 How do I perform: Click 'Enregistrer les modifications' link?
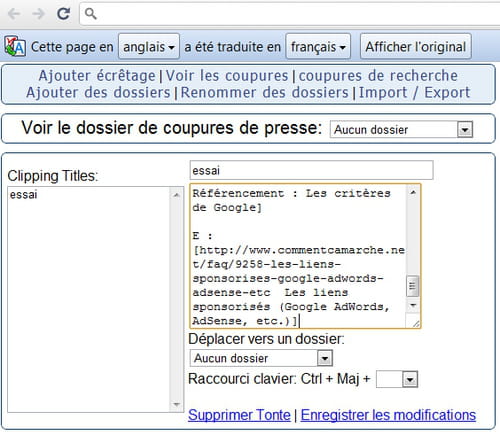pos(388,415)
